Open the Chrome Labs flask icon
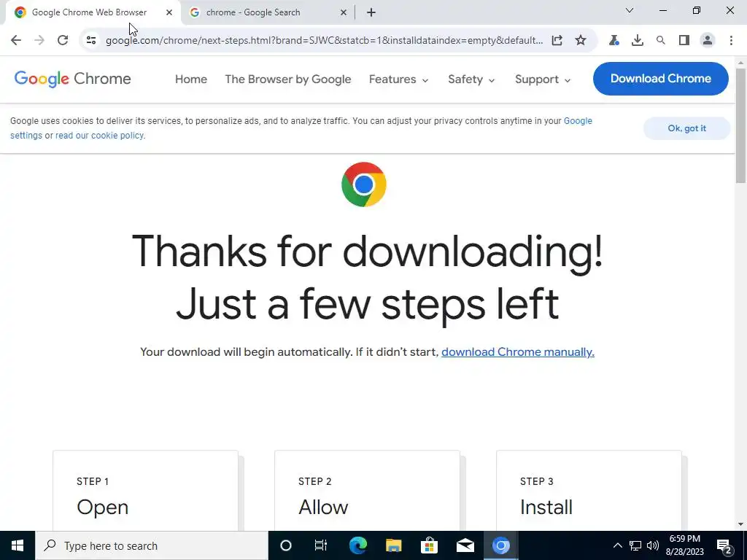 pyautogui.click(x=614, y=41)
